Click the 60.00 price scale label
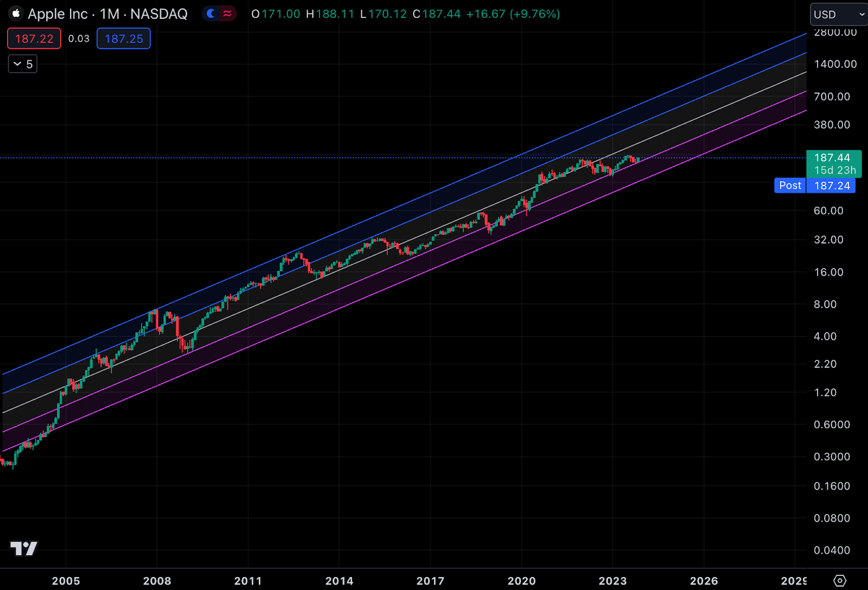868x590 pixels. 828,211
